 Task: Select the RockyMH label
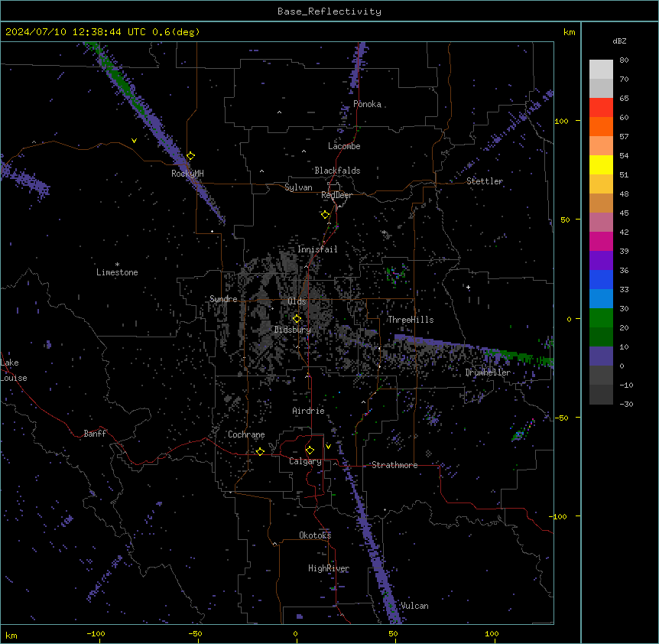point(187,174)
